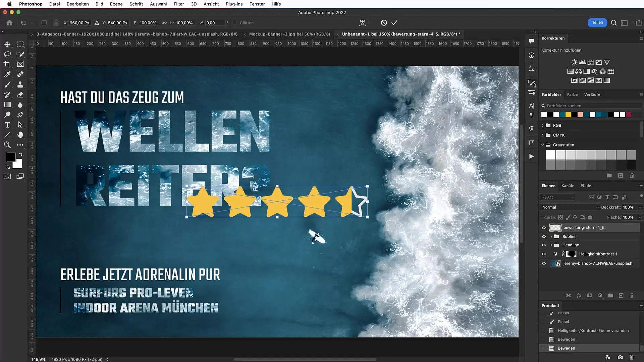Screen dimensions: 644x362
Task: Click the Teilen button top right
Action: (x=597, y=22)
